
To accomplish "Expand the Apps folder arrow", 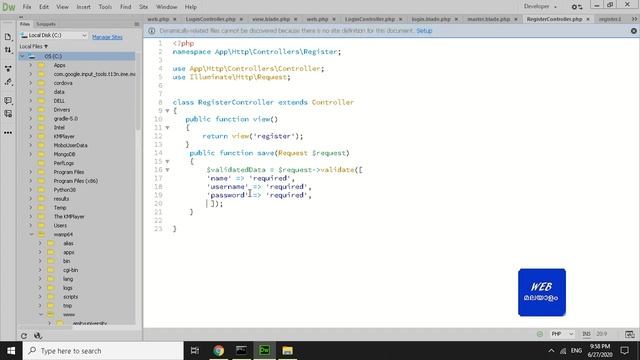I will tap(31, 65).
